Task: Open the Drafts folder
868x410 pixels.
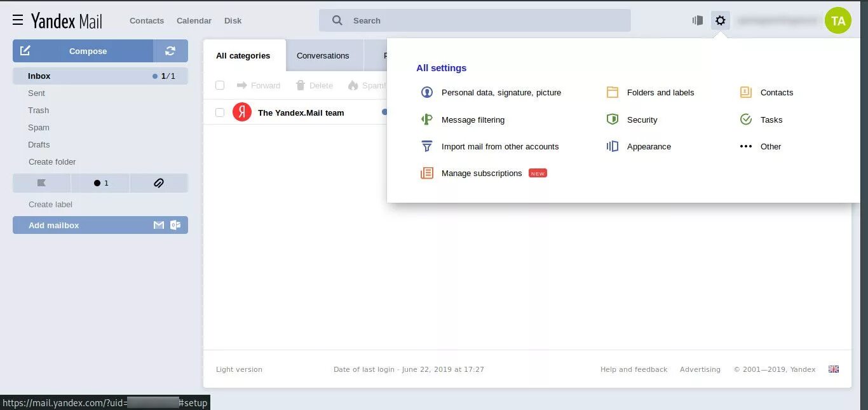Action: [39, 144]
